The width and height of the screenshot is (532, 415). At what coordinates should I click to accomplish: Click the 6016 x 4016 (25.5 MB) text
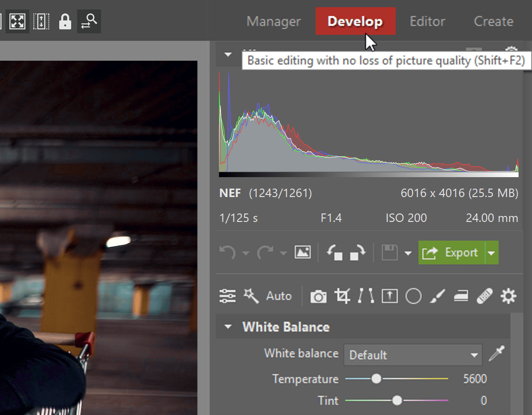(x=459, y=193)
